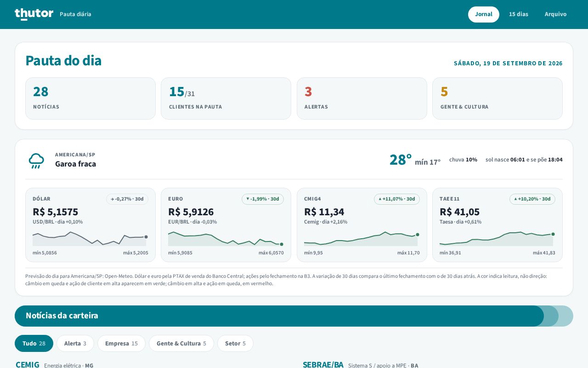This screenshot has height=368, width=588.
Task: Click the mín 17° temperature
Action: coord(428,162)
